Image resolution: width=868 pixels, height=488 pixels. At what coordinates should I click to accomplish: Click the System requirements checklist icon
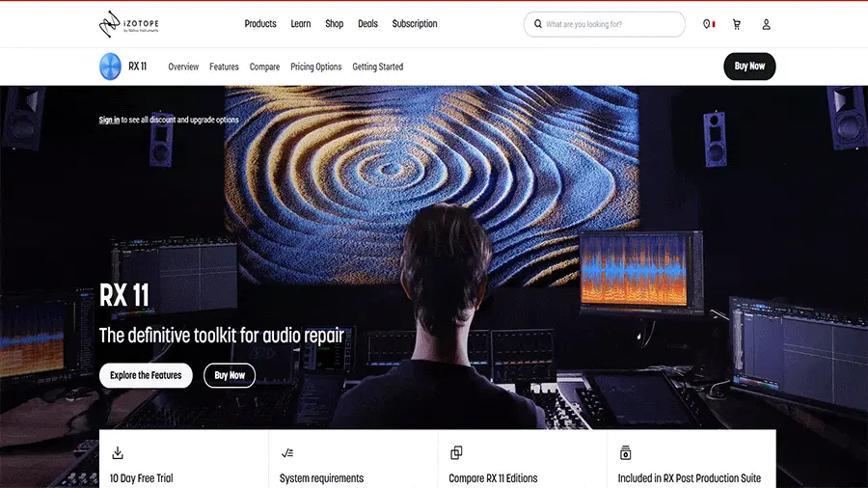coord(286,452)
